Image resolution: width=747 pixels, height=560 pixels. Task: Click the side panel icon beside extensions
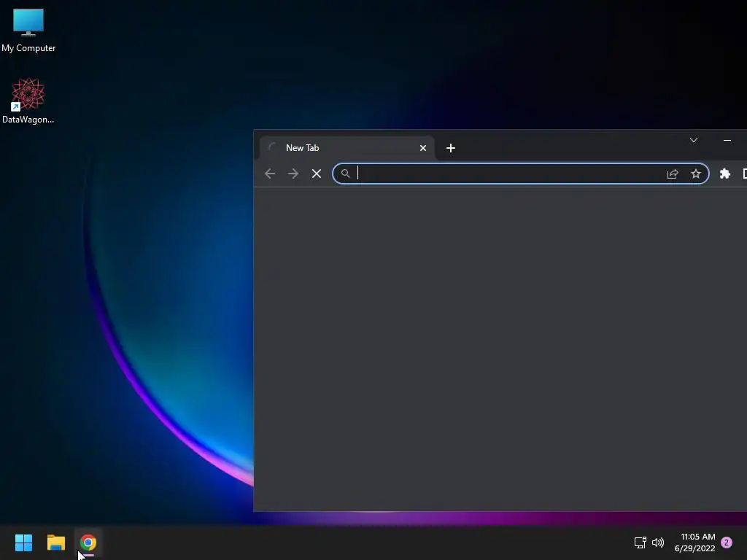745,174
